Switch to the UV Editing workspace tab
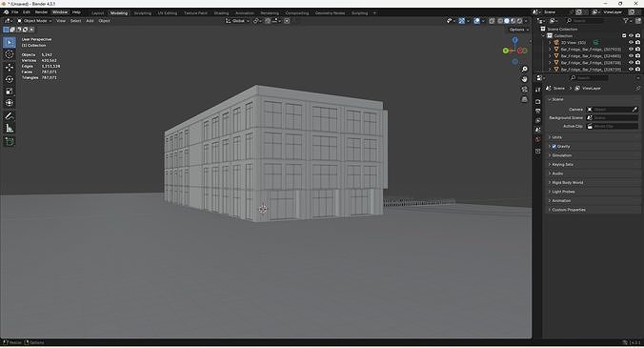The height and width of the screenshot is (348, 644). 167,13
